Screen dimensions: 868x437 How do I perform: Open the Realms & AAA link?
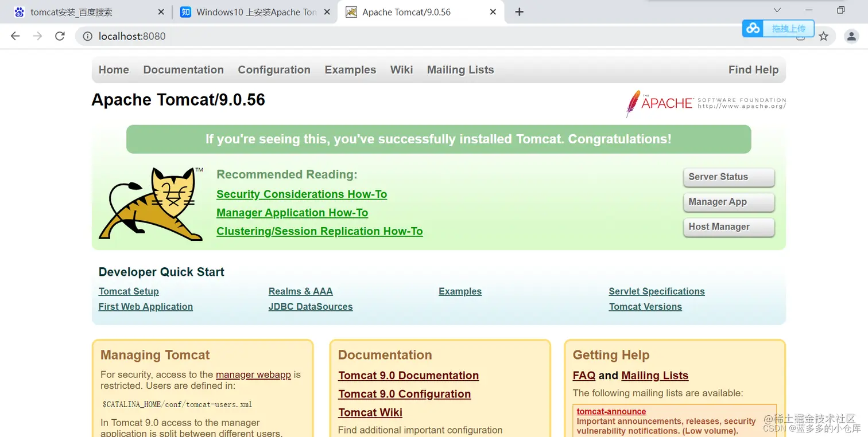(x=301, y=291)
